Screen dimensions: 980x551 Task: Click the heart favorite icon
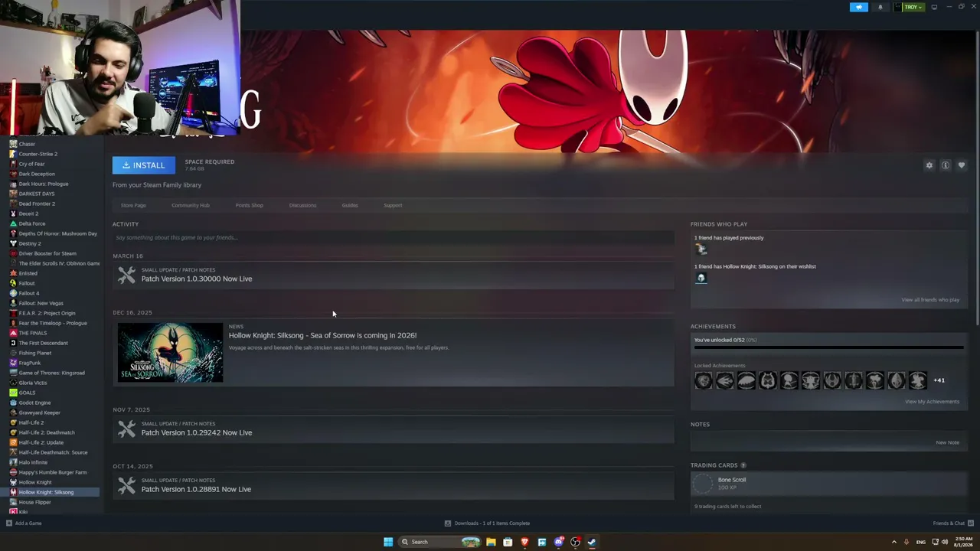pyautogui.click(x=962, y=165)
